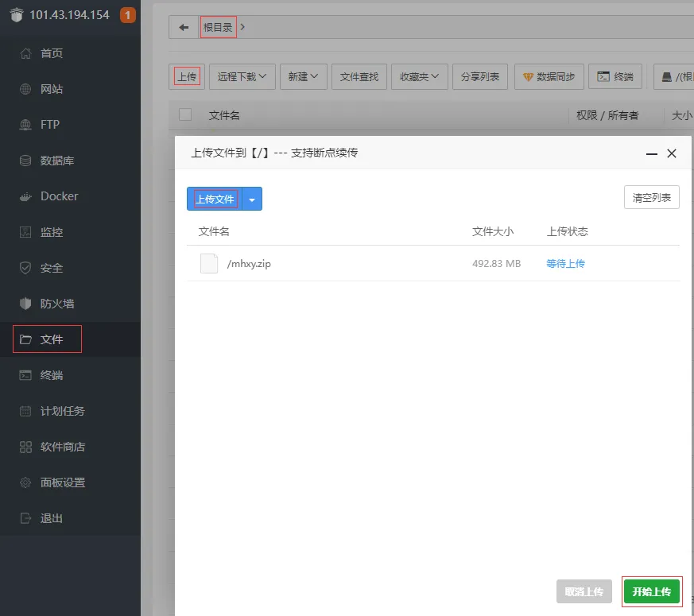
Task: Click the chevron after 根目录 in path
Action: coord(242,27)
